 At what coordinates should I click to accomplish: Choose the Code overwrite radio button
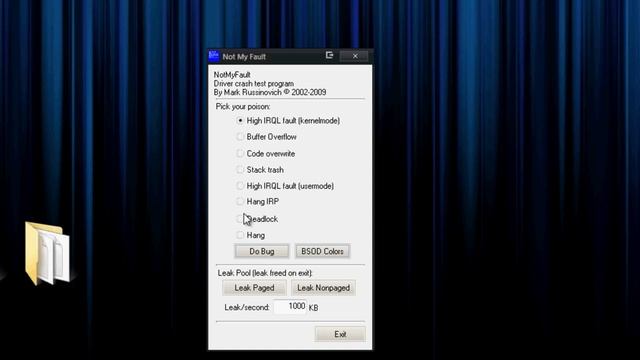click(240, 153)
